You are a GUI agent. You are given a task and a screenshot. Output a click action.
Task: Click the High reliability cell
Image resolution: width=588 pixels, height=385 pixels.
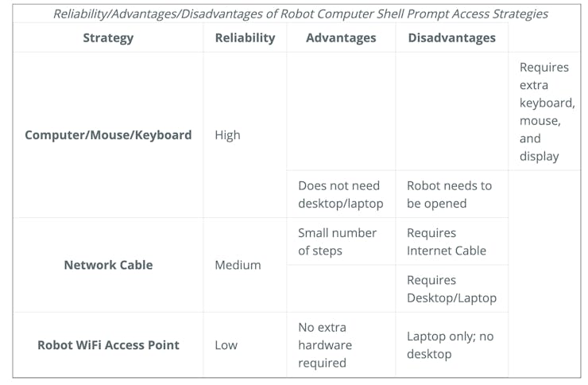point(227,134)
